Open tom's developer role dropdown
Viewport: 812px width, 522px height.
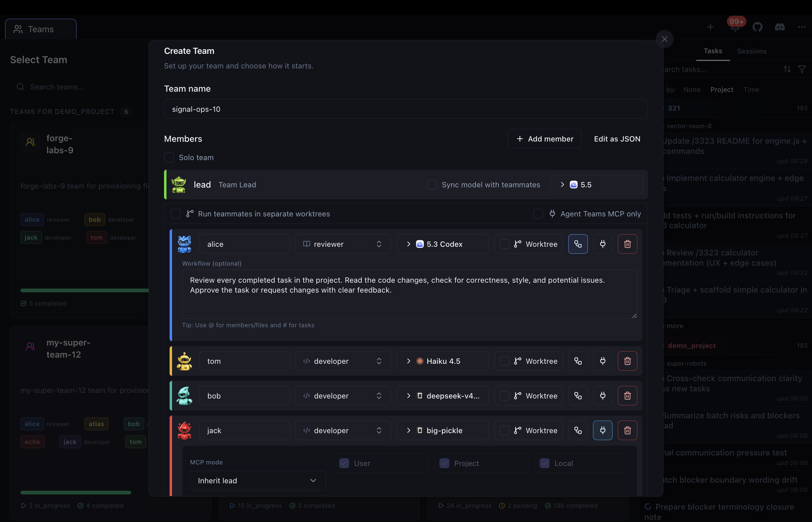coord(343,361)
